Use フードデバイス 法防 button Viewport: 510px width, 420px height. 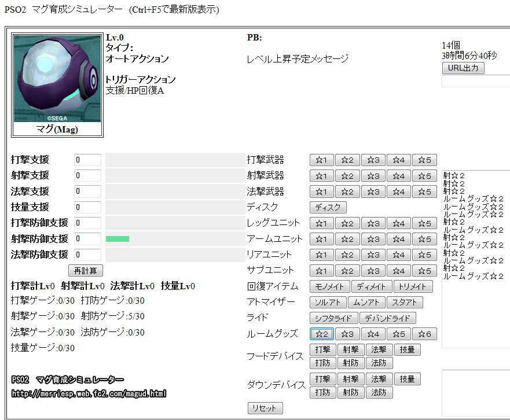(379, 363)
